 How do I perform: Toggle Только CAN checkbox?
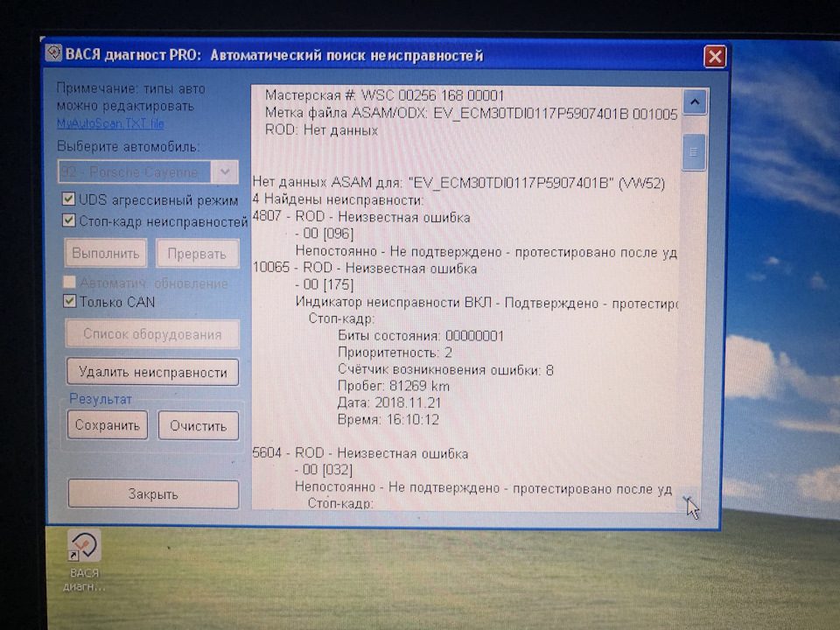click(x=69, y=300)
